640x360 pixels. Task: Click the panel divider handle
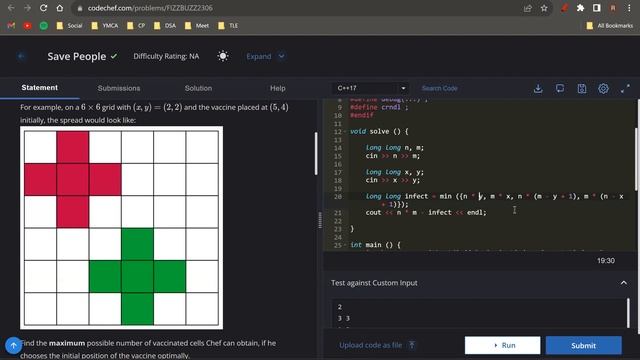click(x=320, y=220)
